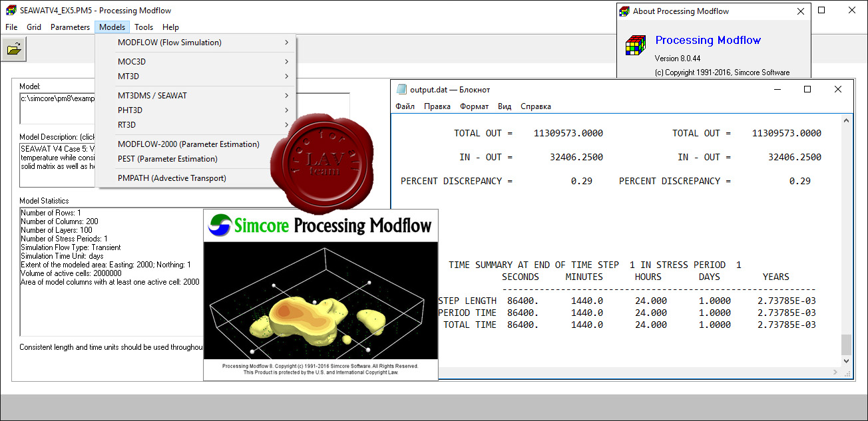This screenshot has width=868, height=421.
Task: Open the Файл menu in Notepad
Action: pos(405,106)
